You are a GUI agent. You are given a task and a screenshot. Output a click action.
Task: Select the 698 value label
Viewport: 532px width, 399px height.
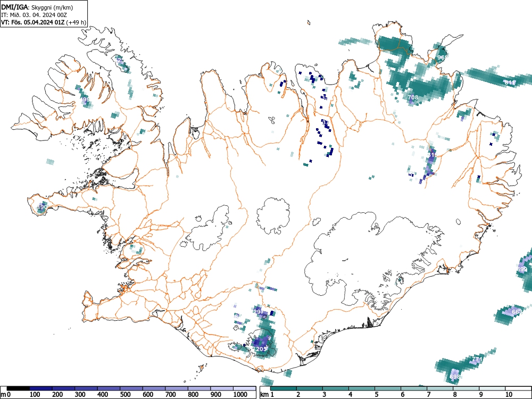(455, 377)
